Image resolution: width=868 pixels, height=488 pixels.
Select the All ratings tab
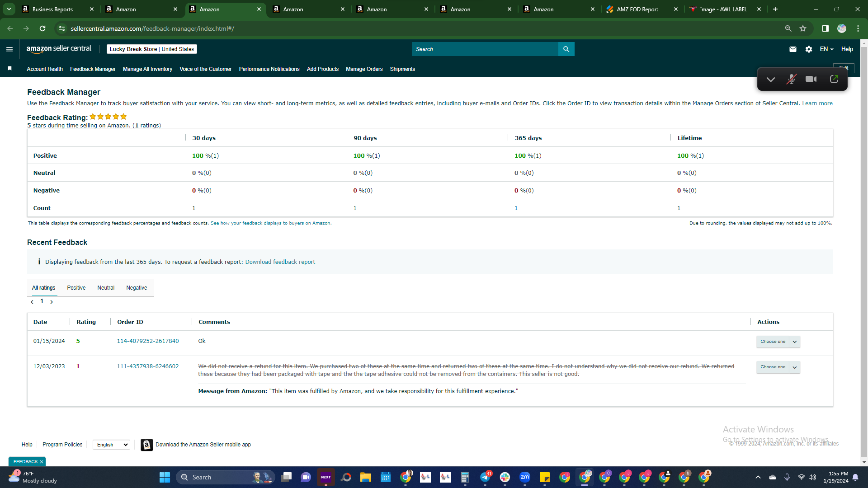tap(44, 288)
